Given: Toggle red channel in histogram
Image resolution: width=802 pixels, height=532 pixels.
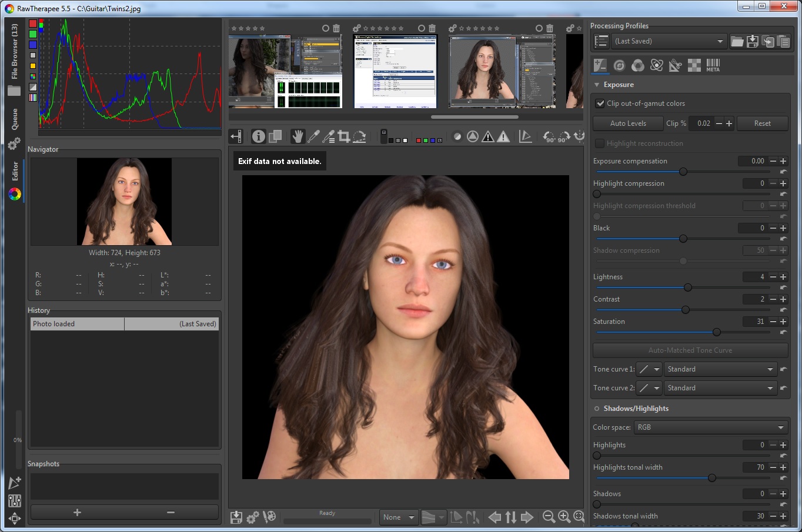Looking at the screenshot, I should pyautogui.click(x=33, y=24).
